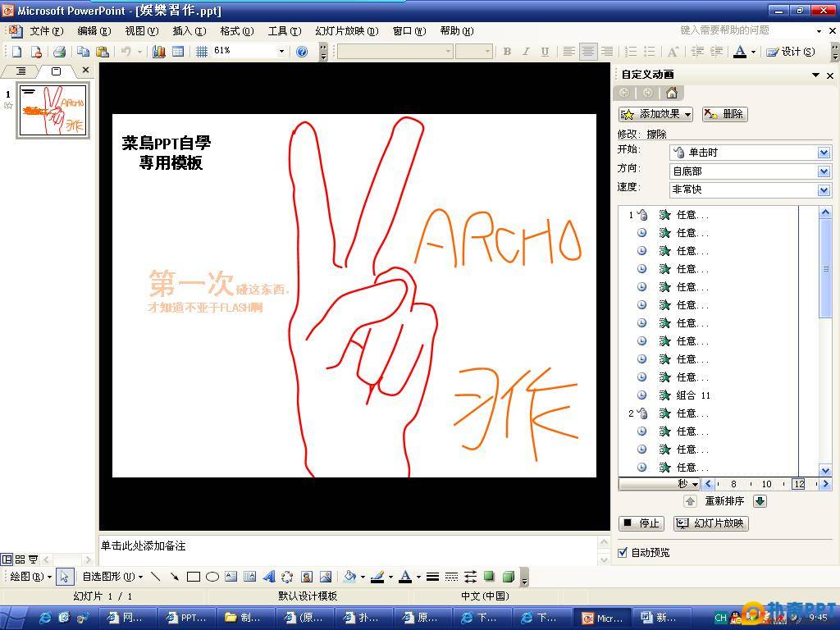Move the effect down in 重新排序
The image size is (840, 630).
tap(760, 501)
